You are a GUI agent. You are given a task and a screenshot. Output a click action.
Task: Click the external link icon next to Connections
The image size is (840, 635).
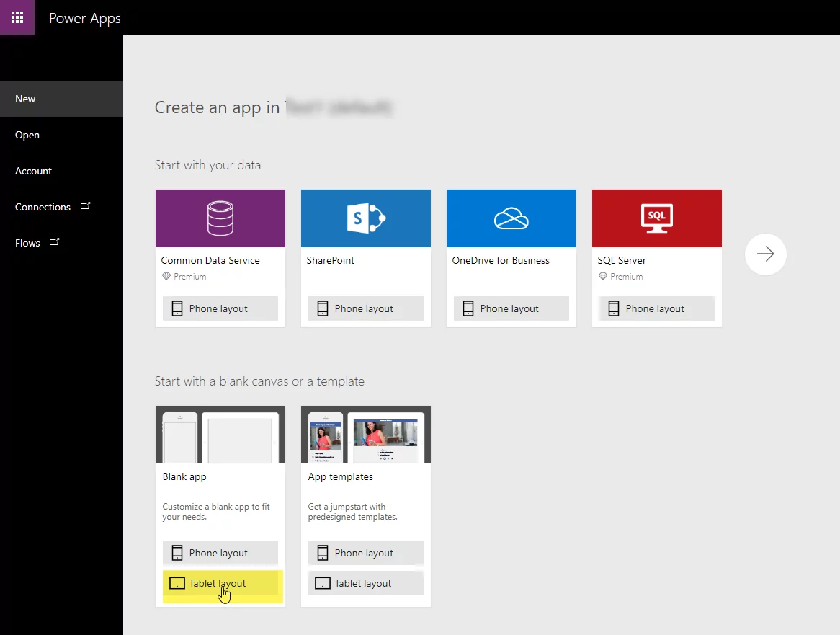85,205
